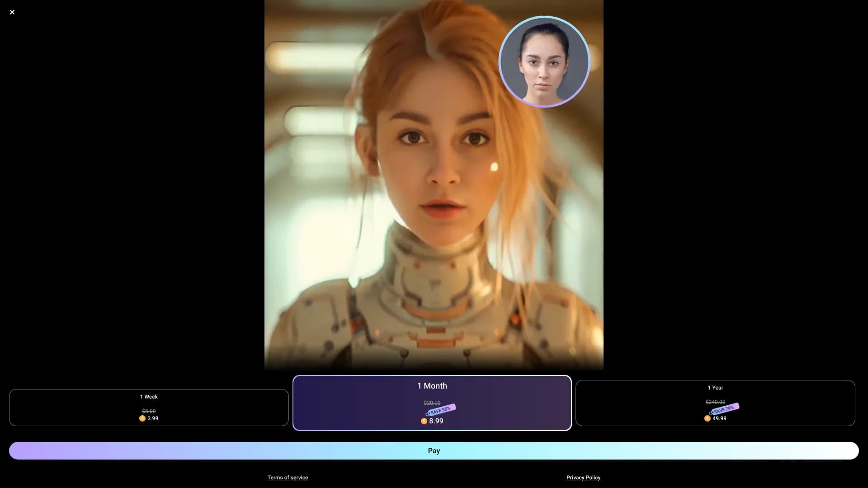This screenshot has height=488, width=868.
Task: Click the coin icon next to 49.99
Action: (708, 418)
